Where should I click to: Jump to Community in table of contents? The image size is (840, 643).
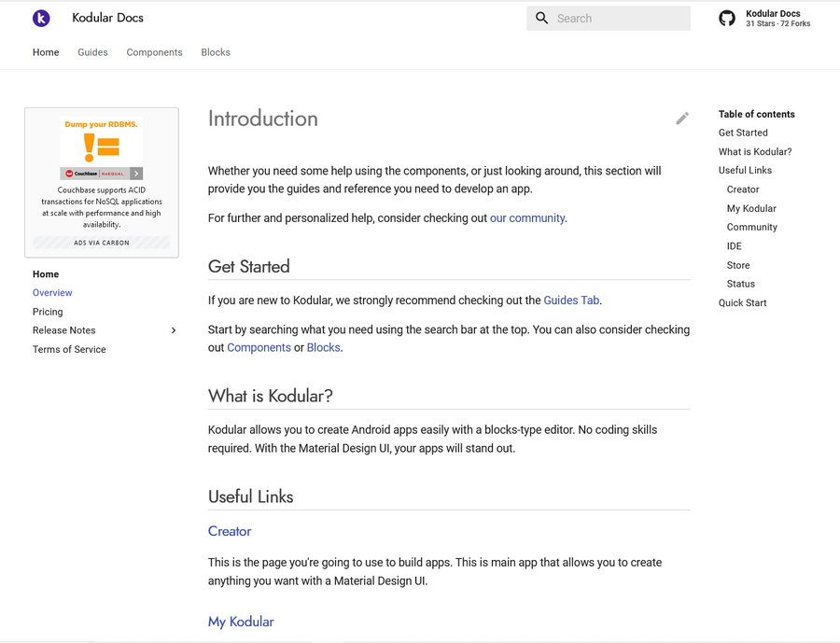(752, 227)
